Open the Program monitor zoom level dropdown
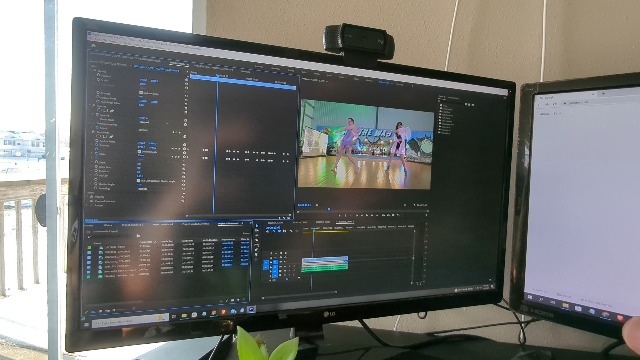The image size is (640, 360). tap(317, 205)
